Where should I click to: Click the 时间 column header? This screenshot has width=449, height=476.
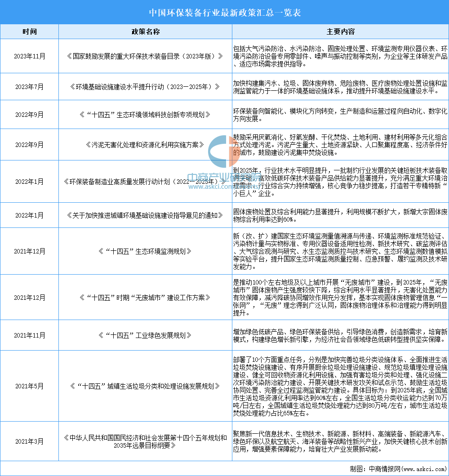[30, 31]
